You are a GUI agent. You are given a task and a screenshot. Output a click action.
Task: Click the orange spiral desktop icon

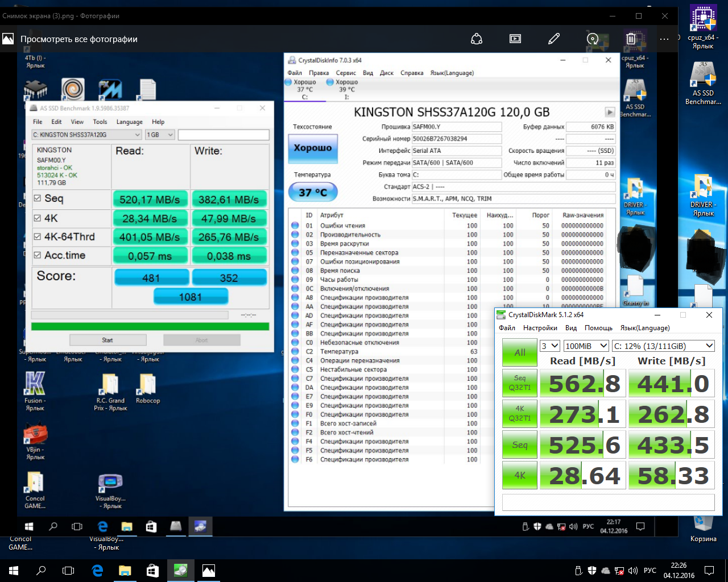tap(73, 89)
